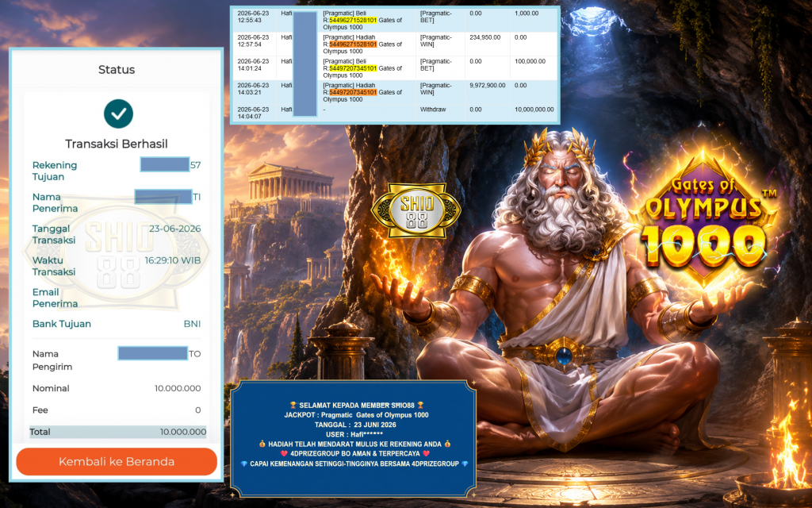The image size is (812, 508).
Task: Select the Nama Penerima label
Action: point(55,202)
